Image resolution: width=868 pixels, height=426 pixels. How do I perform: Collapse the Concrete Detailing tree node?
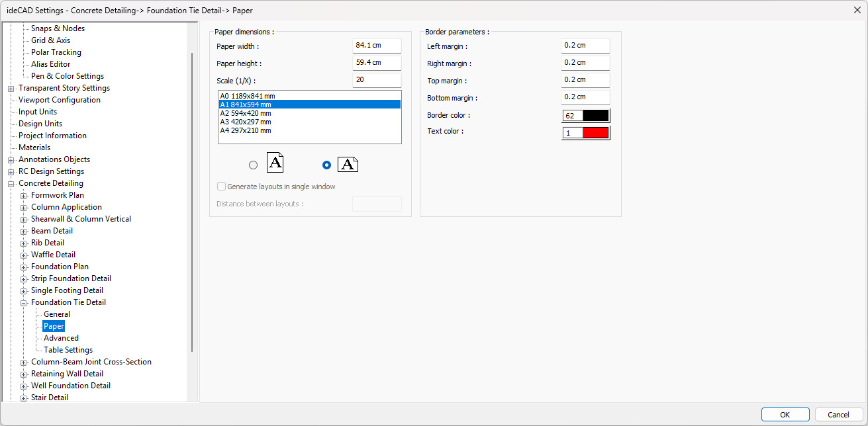(11, 184)
